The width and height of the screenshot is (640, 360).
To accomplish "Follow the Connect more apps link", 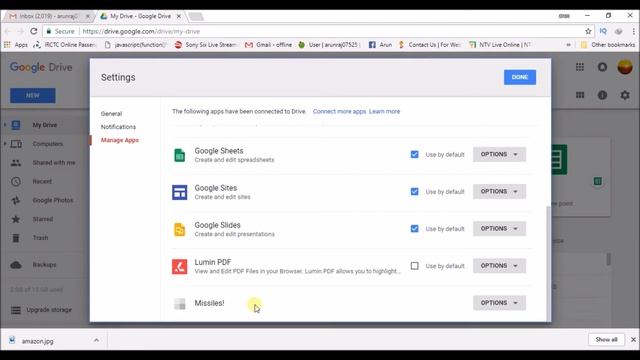I will 339,111.
